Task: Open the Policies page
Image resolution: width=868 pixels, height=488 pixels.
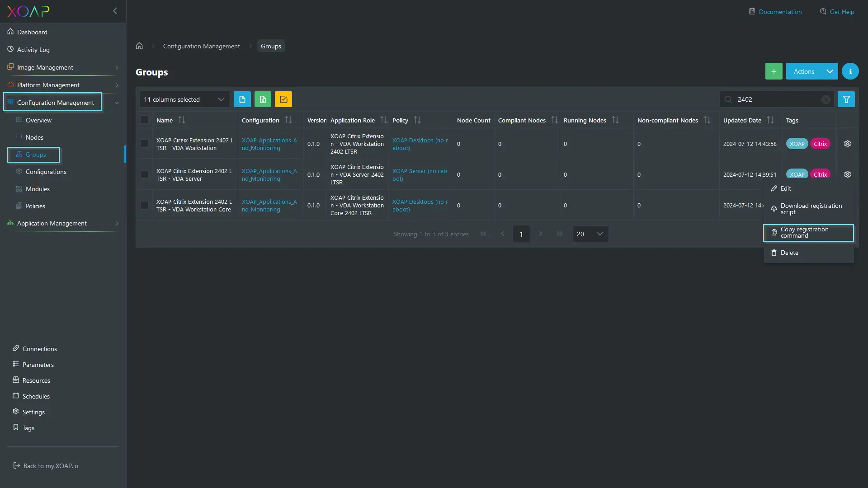Action: point(35,206)
